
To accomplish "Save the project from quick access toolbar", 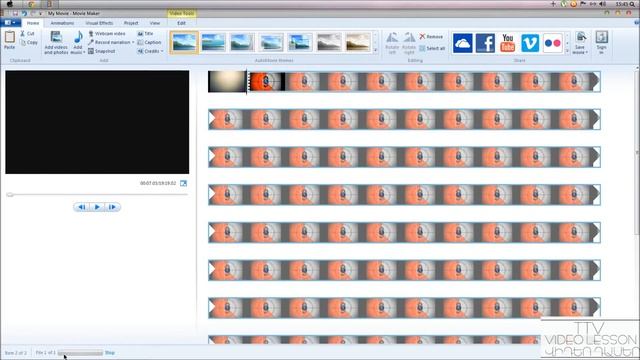I will [x=15, y=13].
